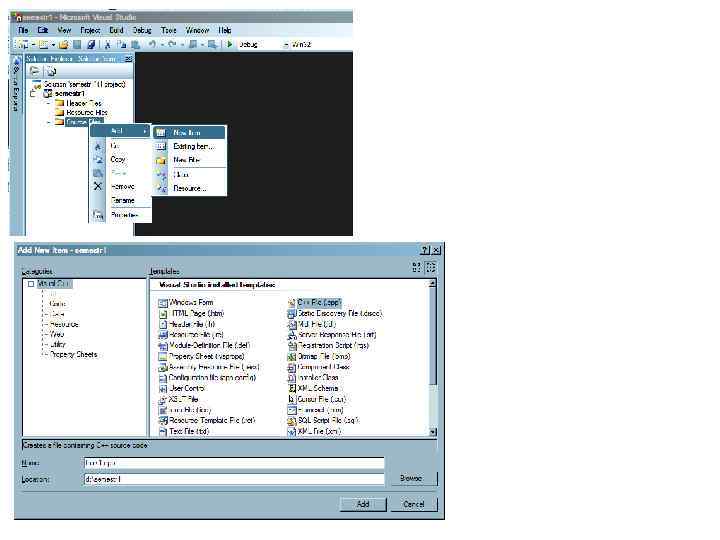Collapse the Source Files folder node
The width and height of the screenshot is (720, 540).
point(49,122)
